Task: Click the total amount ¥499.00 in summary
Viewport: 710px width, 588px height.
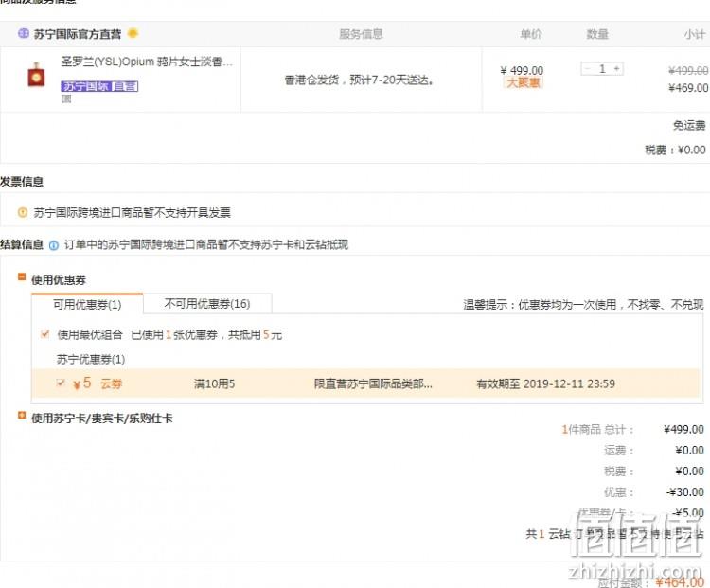Action: (683, 429)
